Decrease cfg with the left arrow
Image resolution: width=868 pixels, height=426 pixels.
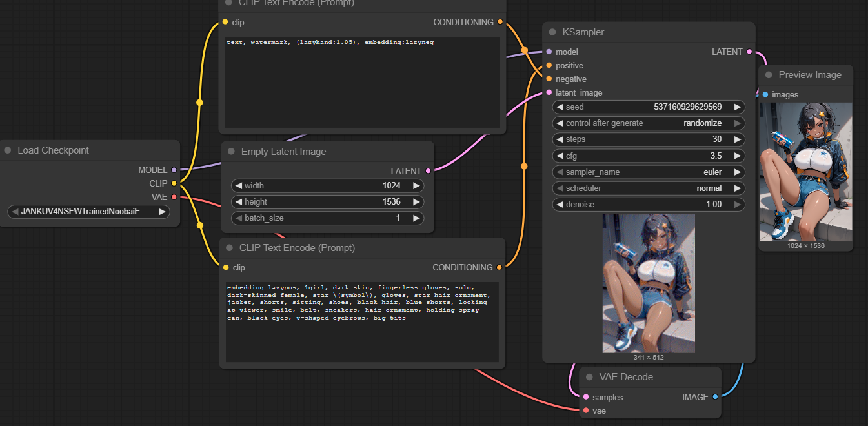(560, 156)
